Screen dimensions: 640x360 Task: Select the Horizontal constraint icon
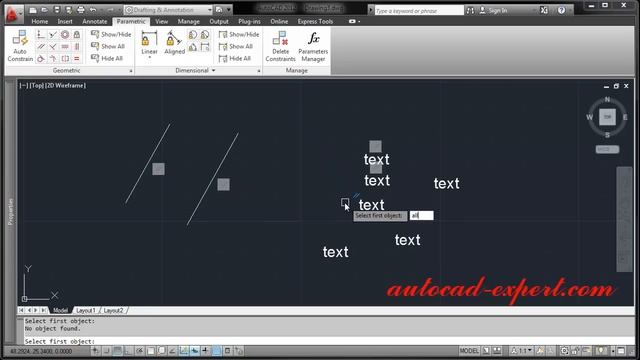click(x=65, y=47)
